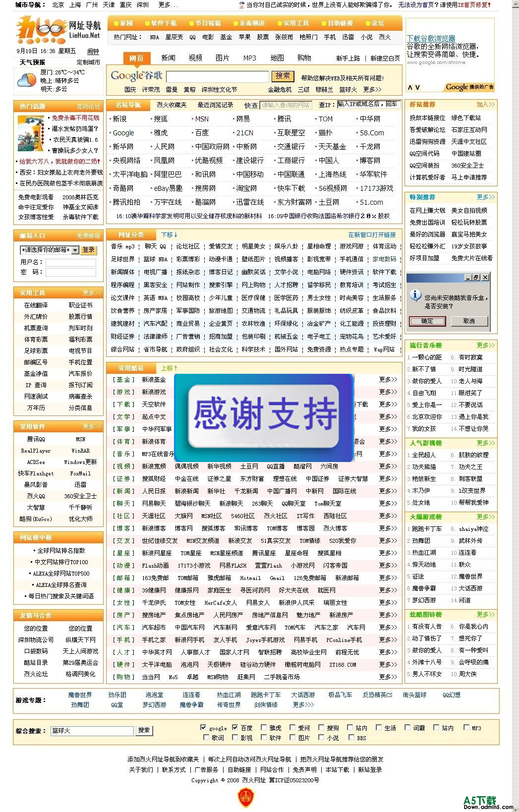Viewport: 519px width, 812px height.
Task: Click the red badge icon at page bottom
Action: point(245,798)
